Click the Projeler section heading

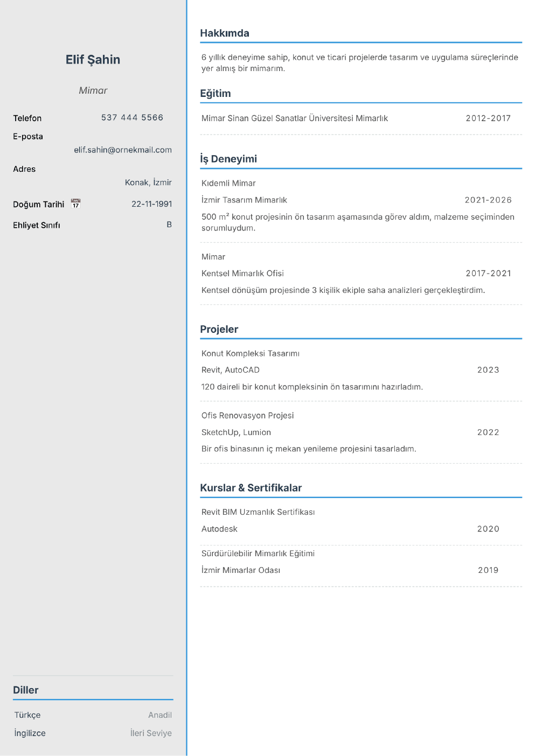coord(219,330)
